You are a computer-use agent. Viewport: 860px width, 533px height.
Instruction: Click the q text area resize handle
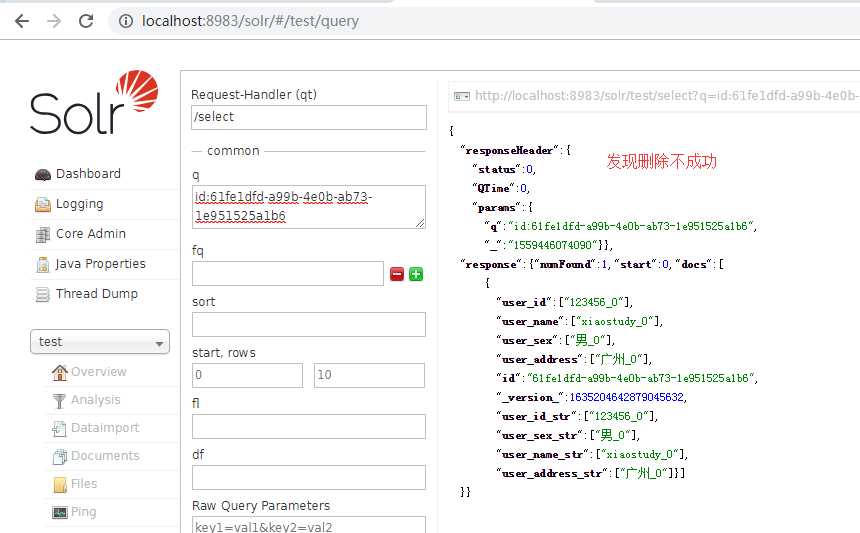coord(420,223)
